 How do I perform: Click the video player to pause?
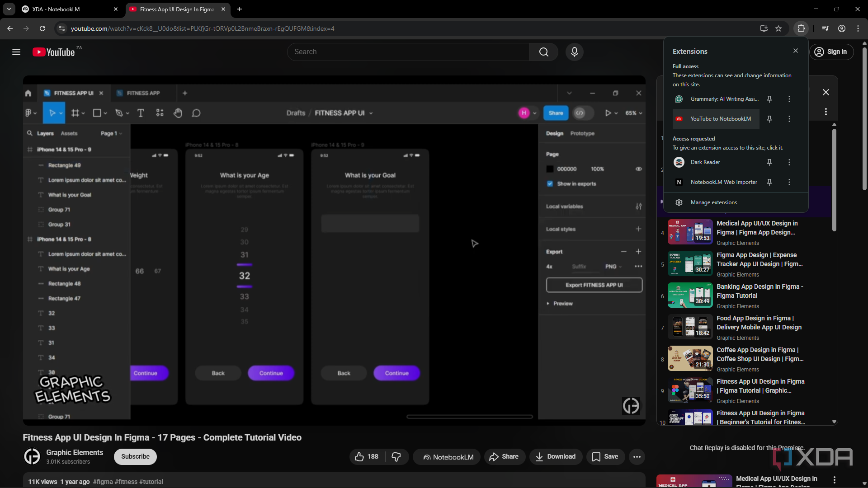[334, 251]
